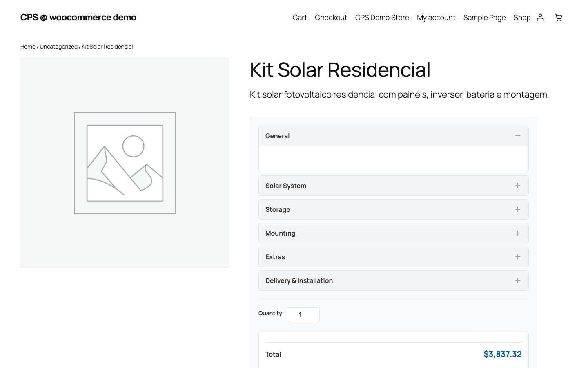588x368 pixels.
Task: Click the plus icon beside Mounting
Action: 517,233
